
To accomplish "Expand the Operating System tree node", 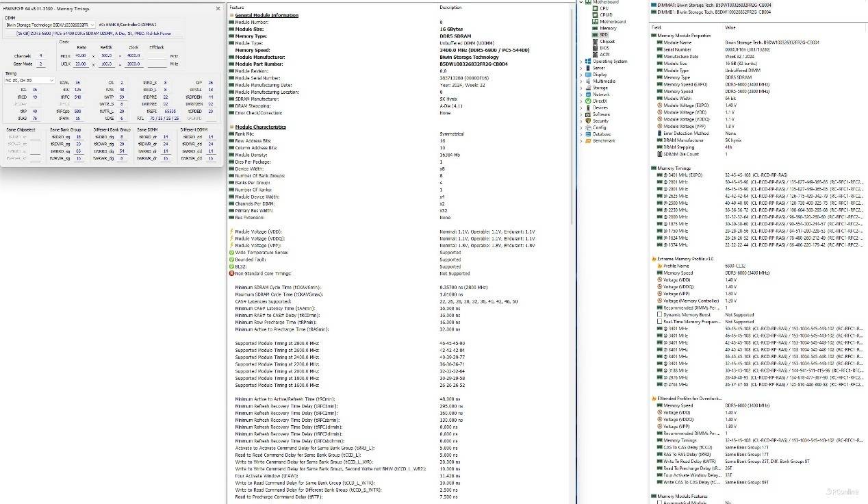I will (581, 62).
